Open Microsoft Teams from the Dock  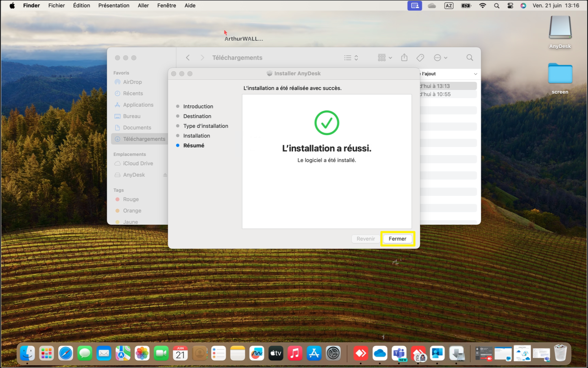tap(399, 353)
